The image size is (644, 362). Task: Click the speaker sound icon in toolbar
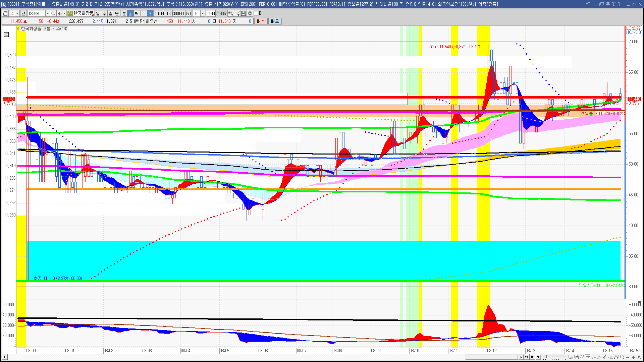(60, 13)
